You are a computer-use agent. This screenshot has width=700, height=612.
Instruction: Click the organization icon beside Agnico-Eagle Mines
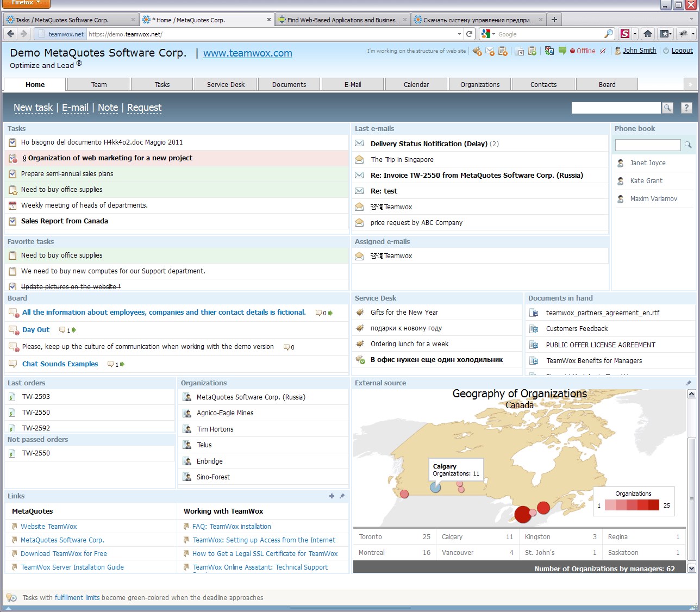(187, 413)
